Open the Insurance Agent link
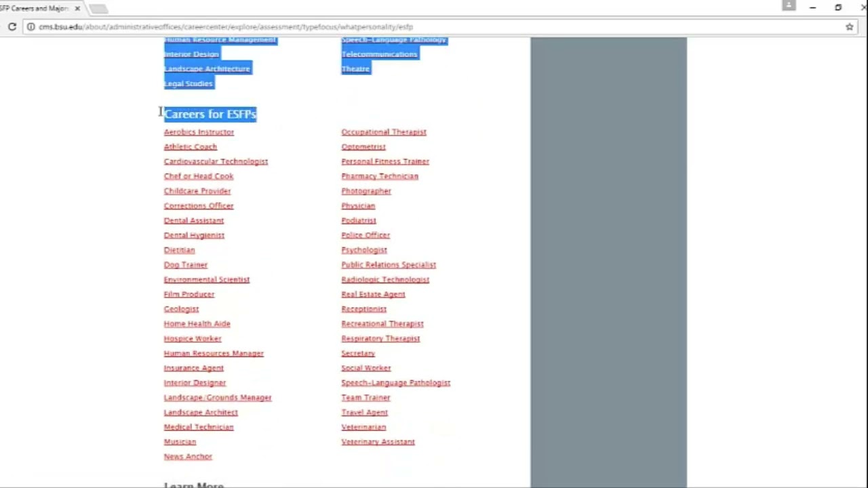This screenshot has width=868, height=488. pyautogui.click(x=193, y=368)
